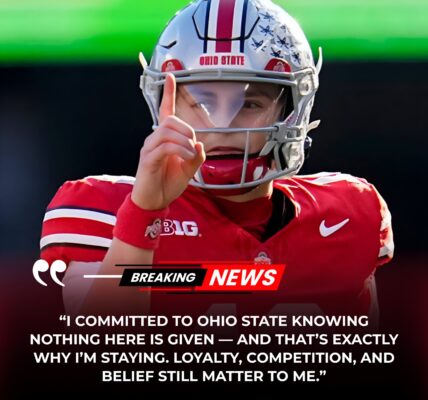Screen dimensions: 428x400
Task: Click the quote line starting "I COMMITTED TO OHIO STATE"
Action: [x=214, y=321]
